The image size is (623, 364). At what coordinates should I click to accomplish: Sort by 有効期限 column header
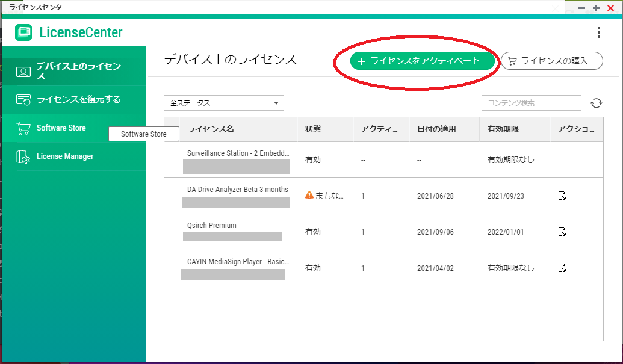pos(515,129)
